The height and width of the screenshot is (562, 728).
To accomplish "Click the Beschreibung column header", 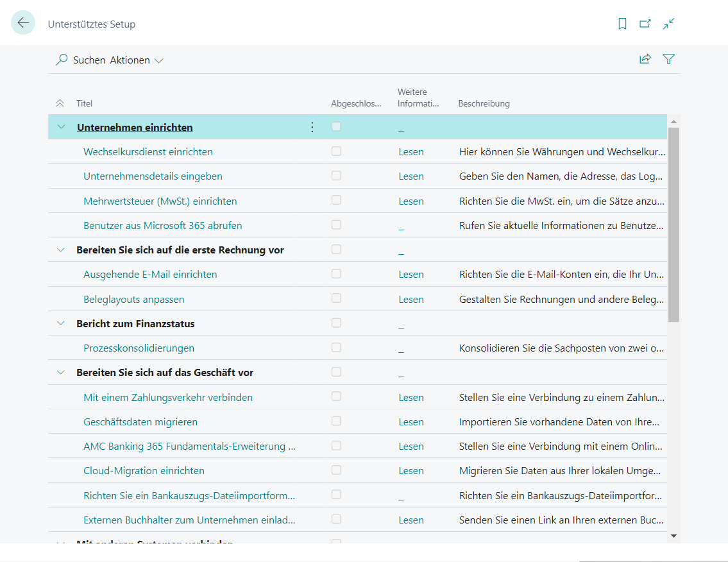I will pyautogui.click(x=484, y=103).
